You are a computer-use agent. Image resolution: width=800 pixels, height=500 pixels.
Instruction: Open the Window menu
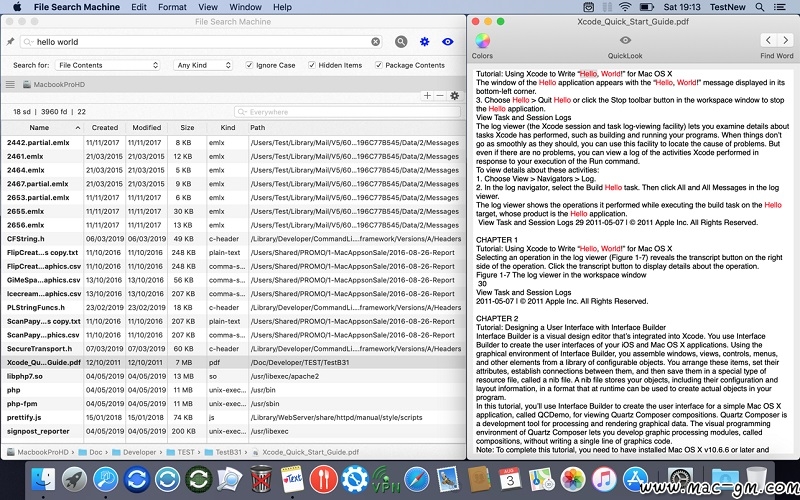coord(245,7)
